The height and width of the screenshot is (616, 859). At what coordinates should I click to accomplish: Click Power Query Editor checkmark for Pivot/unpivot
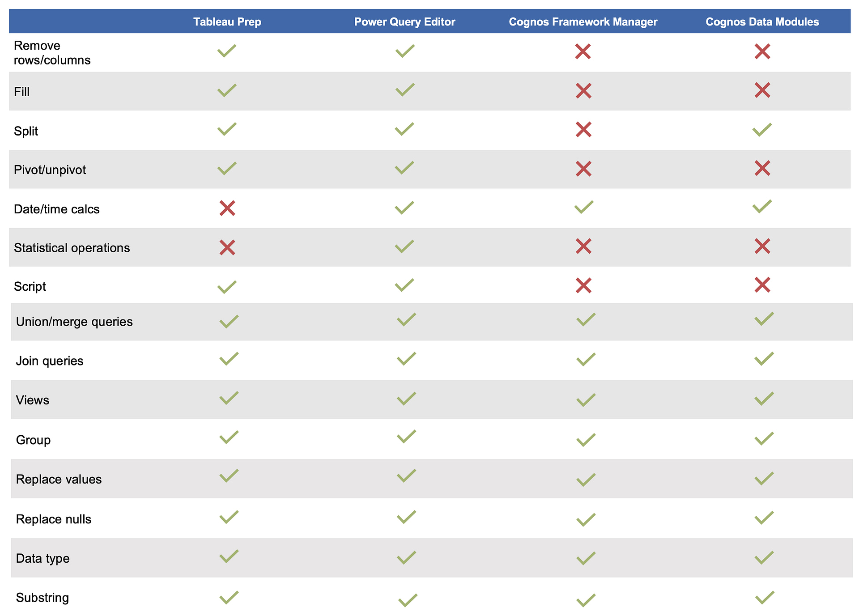pos(404,168)
